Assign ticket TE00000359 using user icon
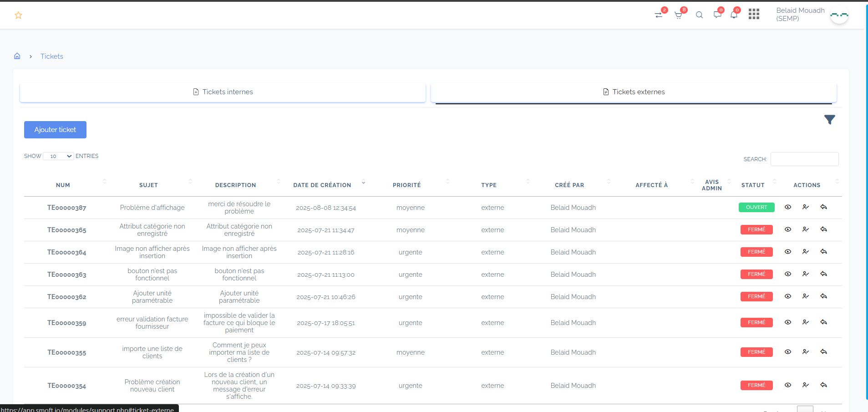 pos(806,322)
